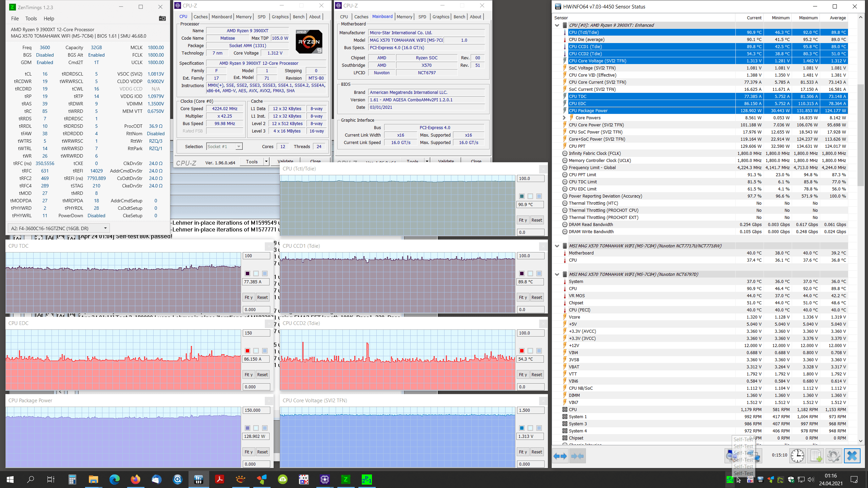
Task: Click HWiNFO icon in taskbar
Action: (x=198, y=480)
